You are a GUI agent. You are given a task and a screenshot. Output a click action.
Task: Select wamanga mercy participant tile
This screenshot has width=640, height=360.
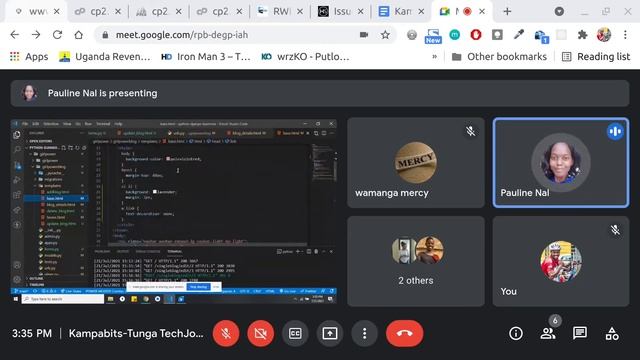click(416, 163)
